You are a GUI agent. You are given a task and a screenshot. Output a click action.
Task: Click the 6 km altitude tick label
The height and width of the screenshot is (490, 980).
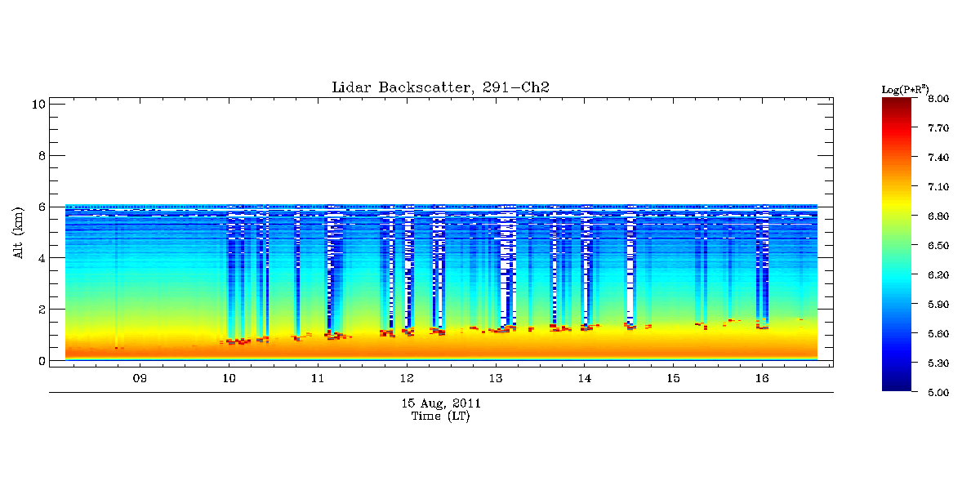(40, 207)
